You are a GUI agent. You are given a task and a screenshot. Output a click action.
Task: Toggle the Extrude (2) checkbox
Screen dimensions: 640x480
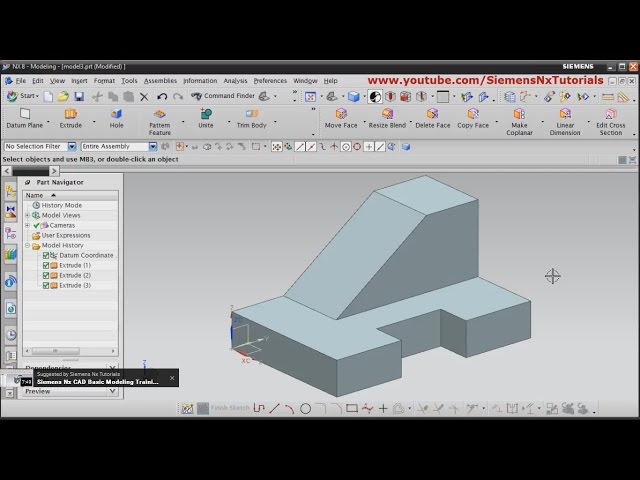pyautogui.click(x=46, y=276)
